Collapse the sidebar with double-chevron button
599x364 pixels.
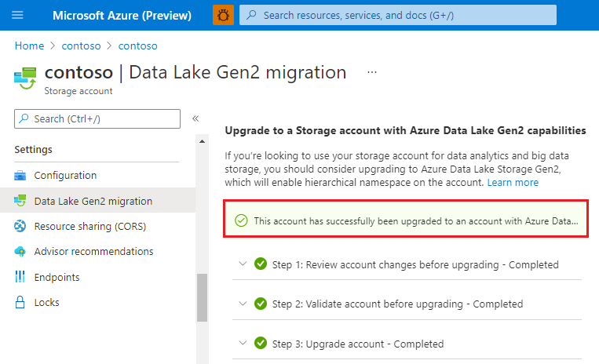point(195,118)
